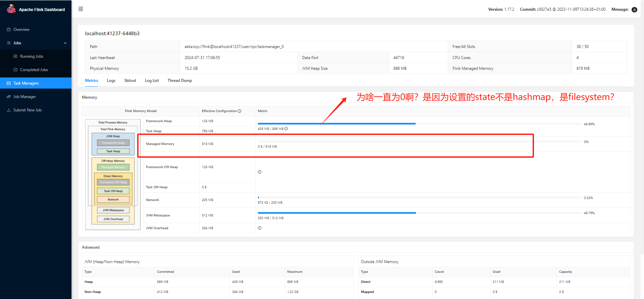
Task: Click the Version 1.17.2 text
Action: 501,9
